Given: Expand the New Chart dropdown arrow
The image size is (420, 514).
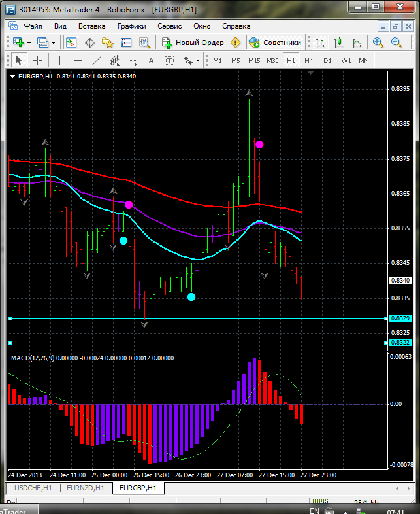Looking at the screenshot, I should 29,43.
